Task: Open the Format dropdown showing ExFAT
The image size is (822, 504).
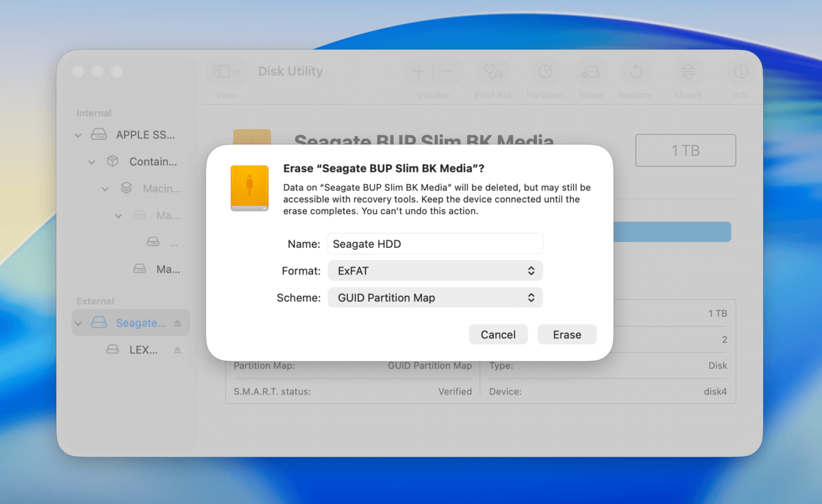Action: [435, 270]
